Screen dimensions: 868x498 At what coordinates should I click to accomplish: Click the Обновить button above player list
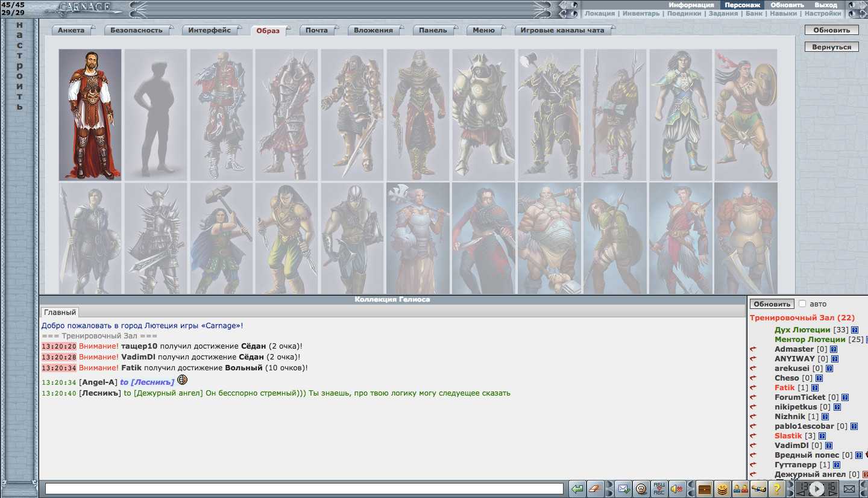[772, 304]
